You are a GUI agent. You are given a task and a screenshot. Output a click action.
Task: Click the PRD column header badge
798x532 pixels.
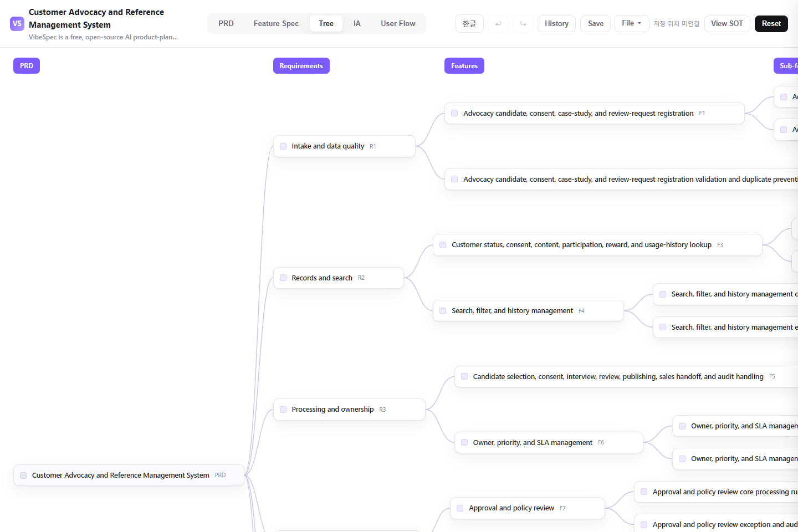tap(27, 66)
